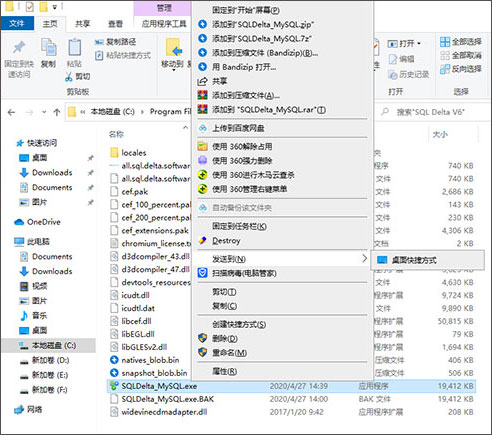This screenshot has width=492, height=435.
Task: Click the 管理 contextual tab header
Action: click(x=163, y=8)
